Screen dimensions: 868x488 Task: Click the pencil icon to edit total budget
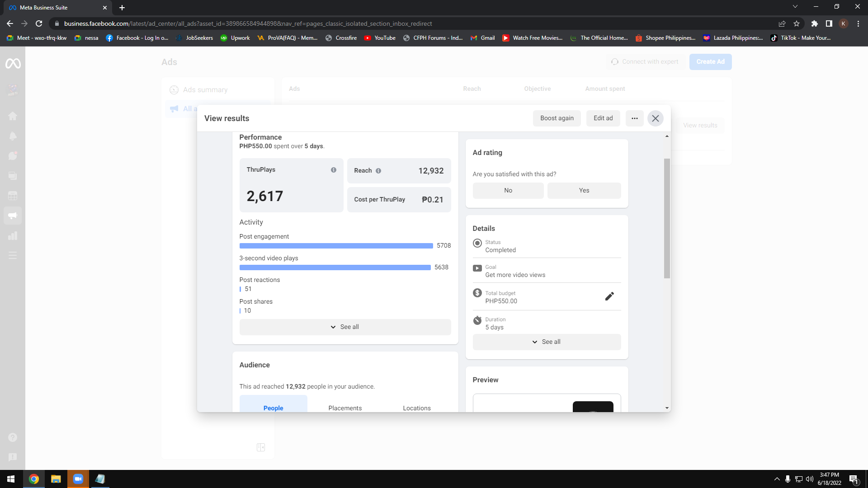click(x=609, y=296)
